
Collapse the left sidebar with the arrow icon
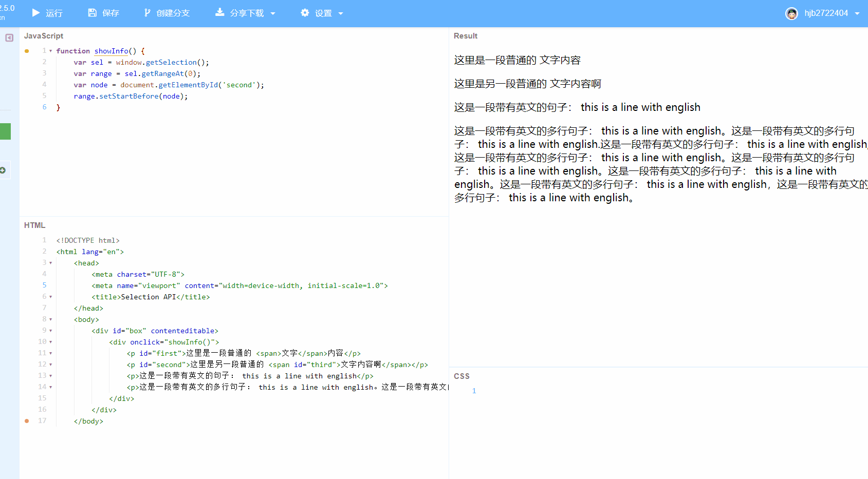click(8, 37)
